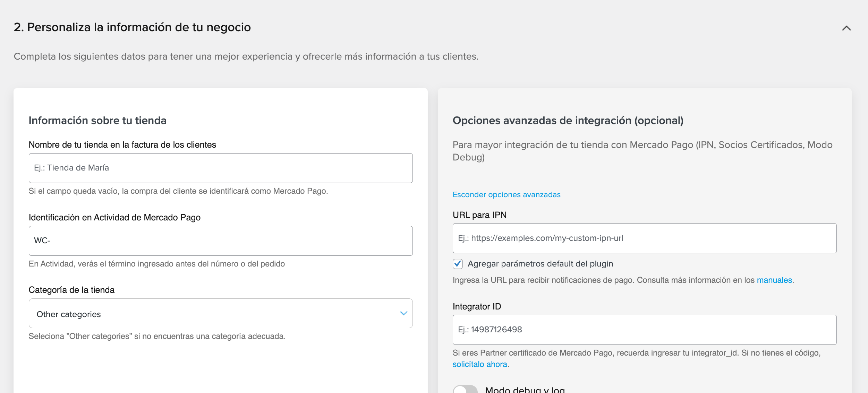Click the 'Integrator ID' field label
Image resolution: width=868 pixels, height=393 pixels.
click(476, 306)
